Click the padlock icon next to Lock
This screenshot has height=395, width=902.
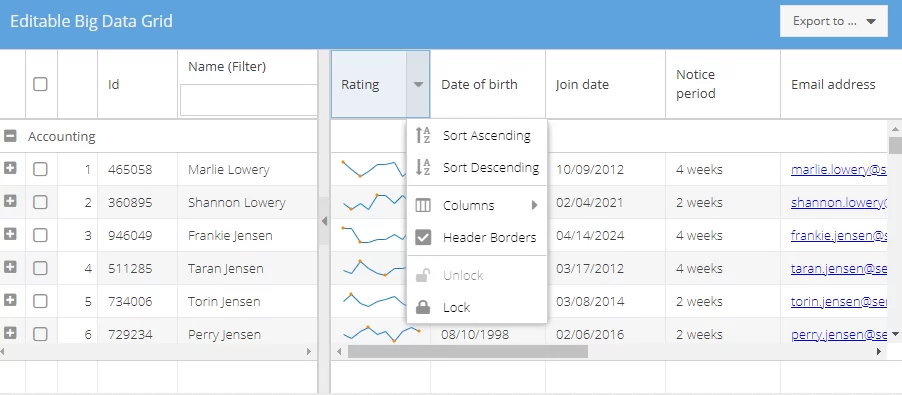coord(423,308)
